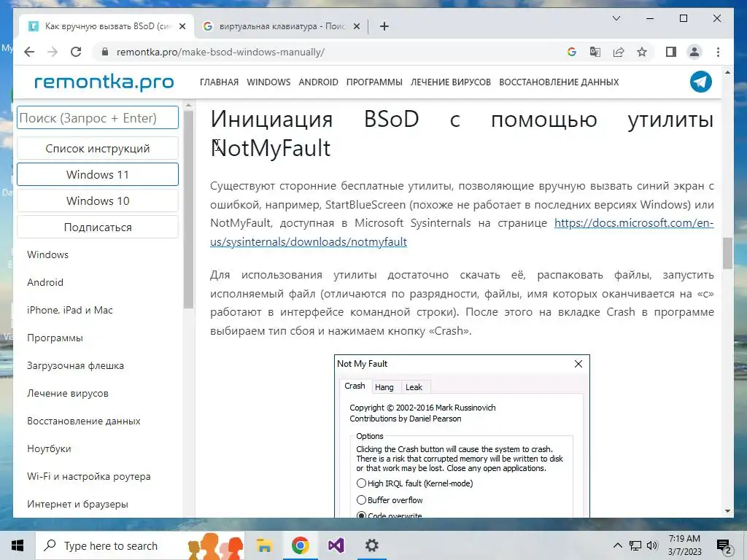Open Windows sidebar category

(47, 254)
